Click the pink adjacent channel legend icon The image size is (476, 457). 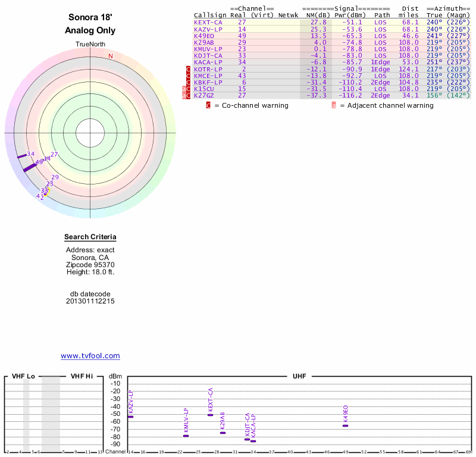coord(334,105)
